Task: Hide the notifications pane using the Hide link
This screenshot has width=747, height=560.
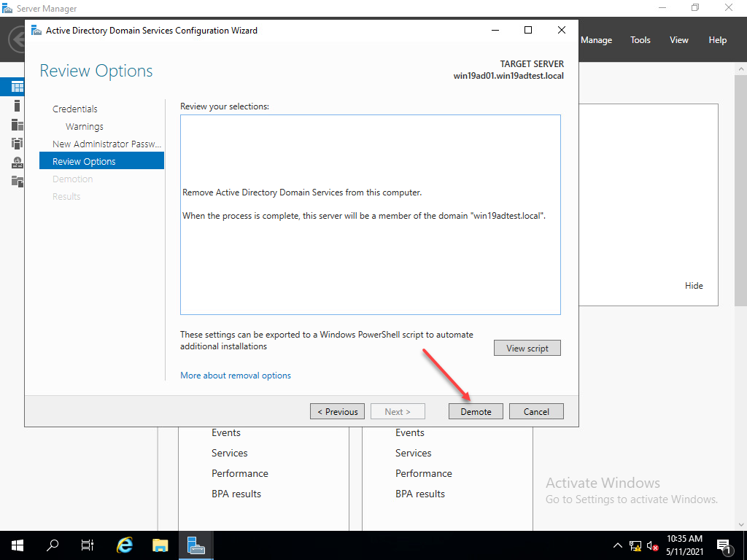Action: pos(694,285)
